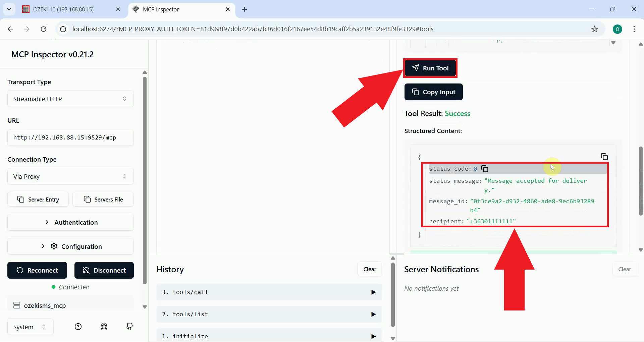Open the browser profile avatar
644x342 pixels.
coord(618,29)
